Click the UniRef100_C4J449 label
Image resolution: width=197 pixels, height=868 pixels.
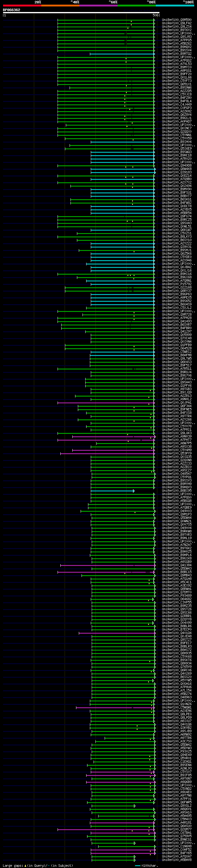click(177, 104)
